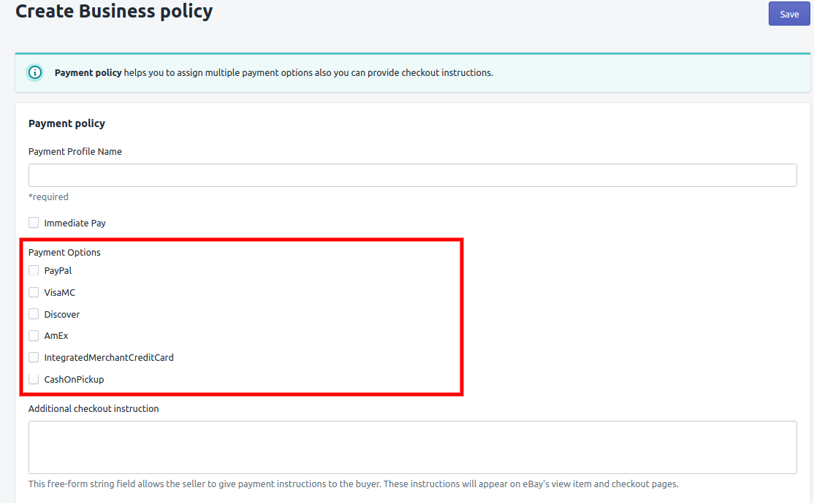The width and height of the screenshot is (814, 504).
Task: Click inside the Additional checkout instruction textarea
Action: tap(412, 447)
